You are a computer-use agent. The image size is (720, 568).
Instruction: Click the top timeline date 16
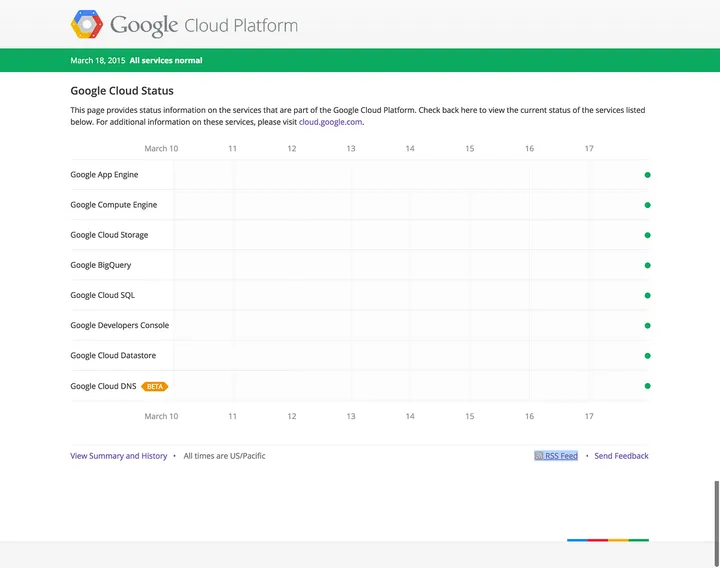click(x=529, y=149)
